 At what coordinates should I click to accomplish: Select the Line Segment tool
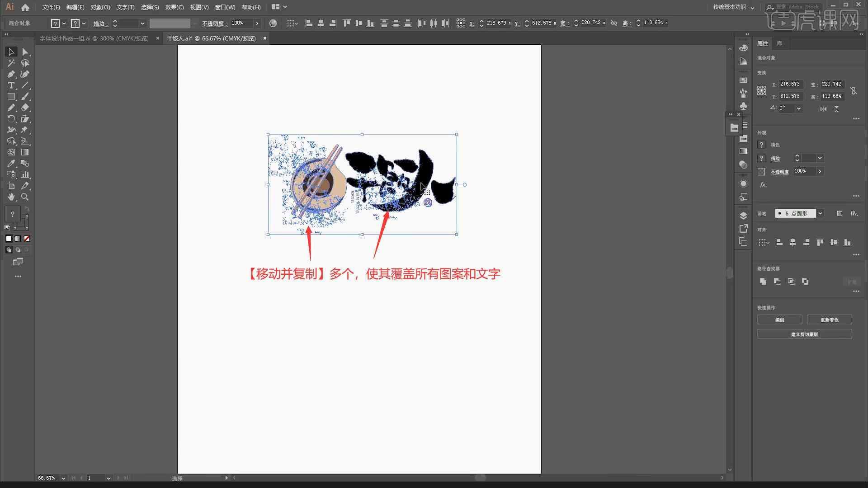(x=25, y=85)
